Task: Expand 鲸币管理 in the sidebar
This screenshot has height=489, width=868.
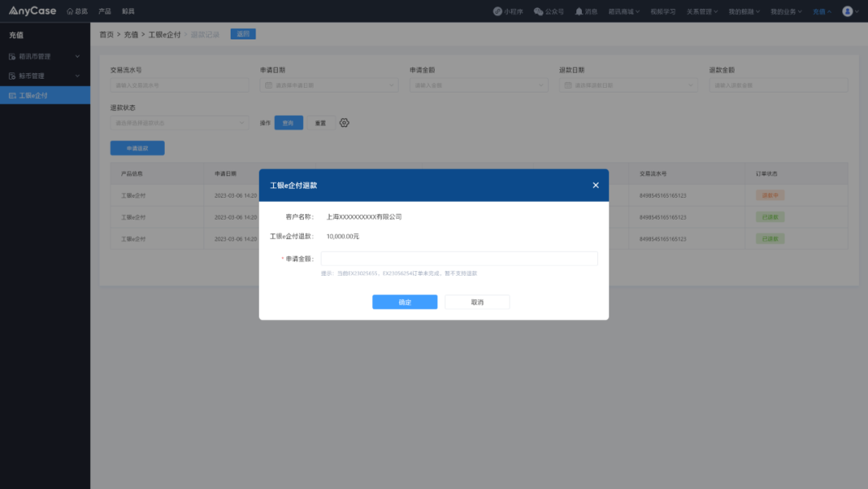Action: coord(45,76)
